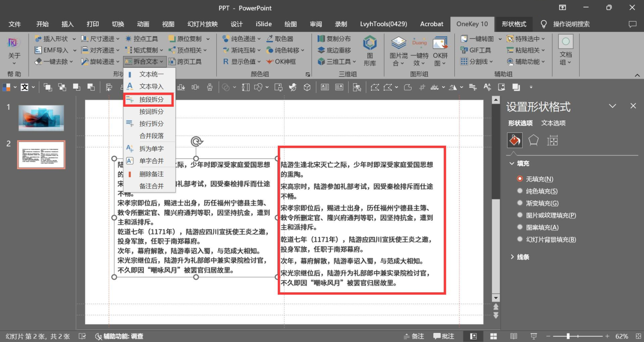Screen dimensions: 644x342
Task: Switch to normal view in status bar
Action: click(473, 336)
